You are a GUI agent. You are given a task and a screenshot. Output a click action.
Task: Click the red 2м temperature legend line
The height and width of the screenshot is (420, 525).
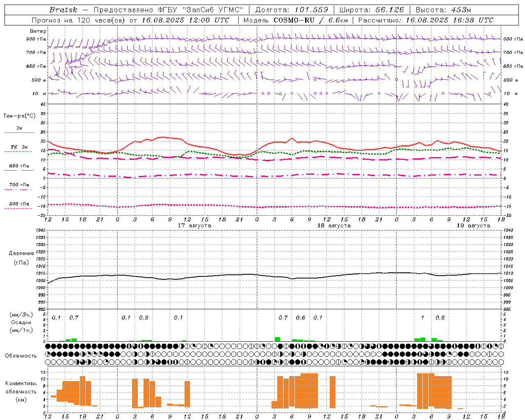click(19, 132)
